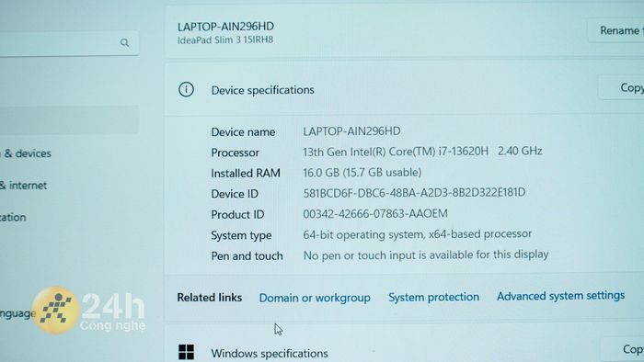
Task: Click the settings search field
Action: coord(68,43)
